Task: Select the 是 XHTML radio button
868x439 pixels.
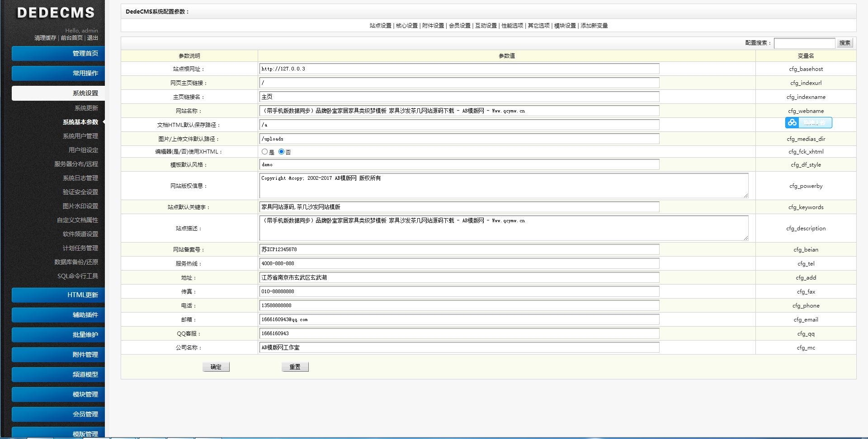Action: (264, 152)
